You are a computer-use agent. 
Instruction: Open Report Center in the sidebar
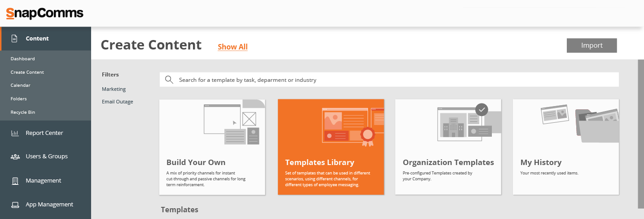pos(45,133)
